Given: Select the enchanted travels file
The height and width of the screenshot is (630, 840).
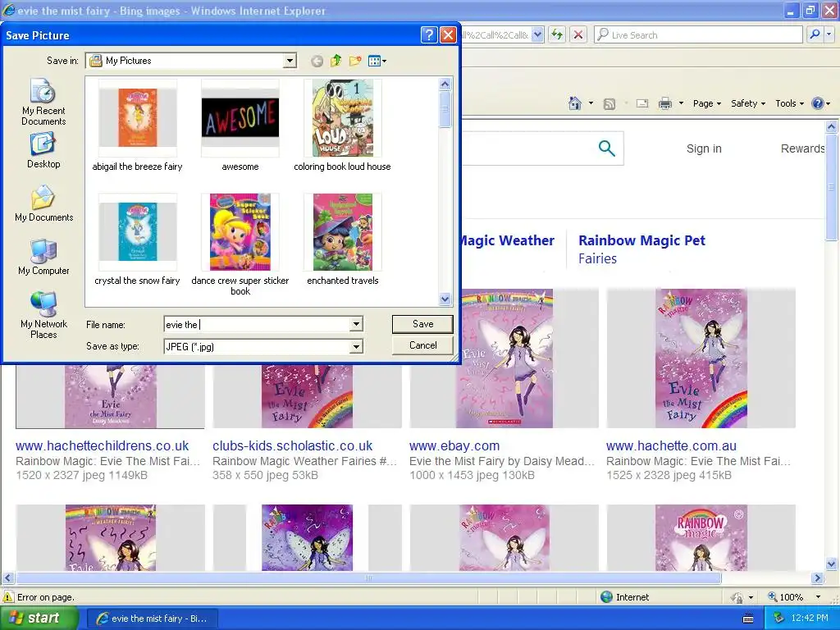Looking at the screenshot, I should click(x=342, y=240).
